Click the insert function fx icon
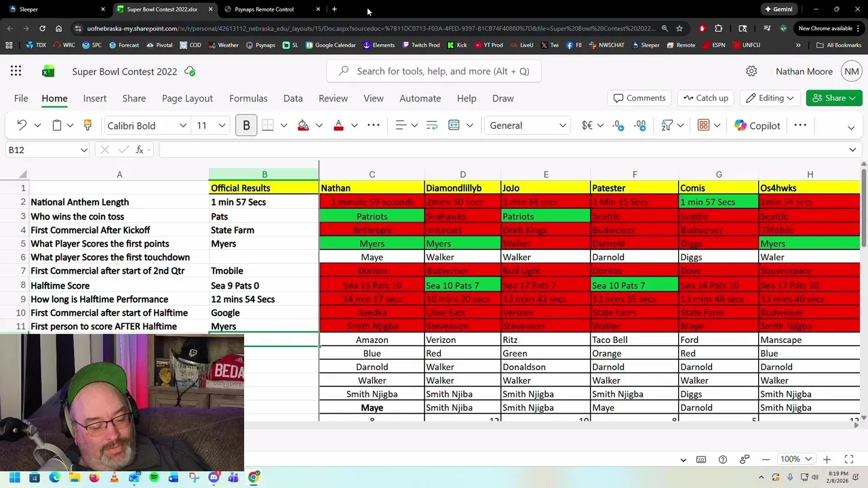The width and height of the screenshot is (868, 488). click(x=140, y=150)
